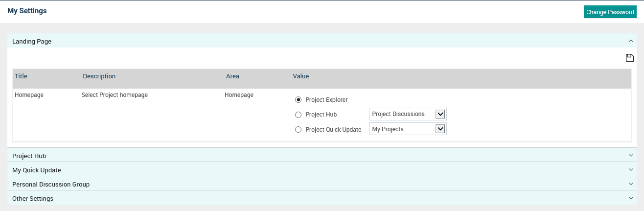Collapse Landing Page section chevron
Viewport: 644px width, 211px height.
click(631, 41)
